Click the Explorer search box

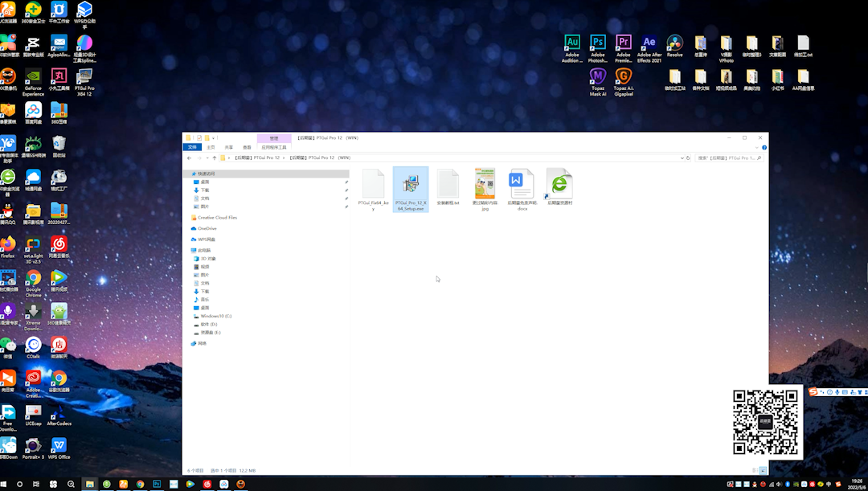point(727,158)
